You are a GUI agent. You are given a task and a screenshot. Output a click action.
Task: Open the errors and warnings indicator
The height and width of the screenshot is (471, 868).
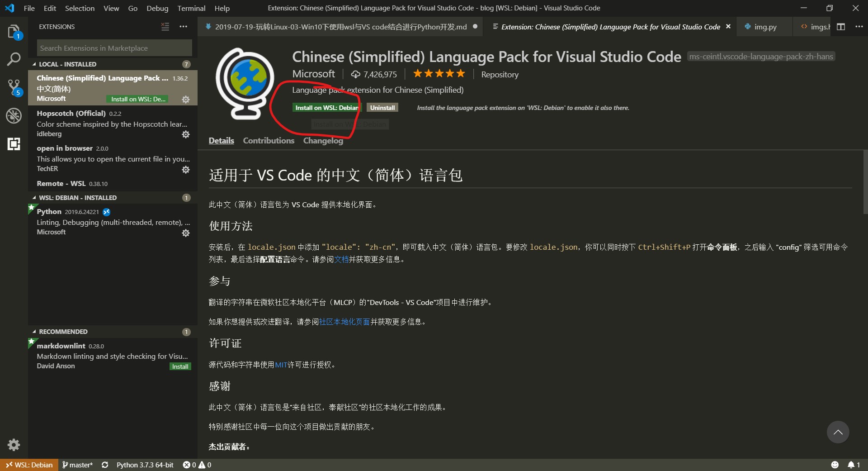click(x=197, y=465)
